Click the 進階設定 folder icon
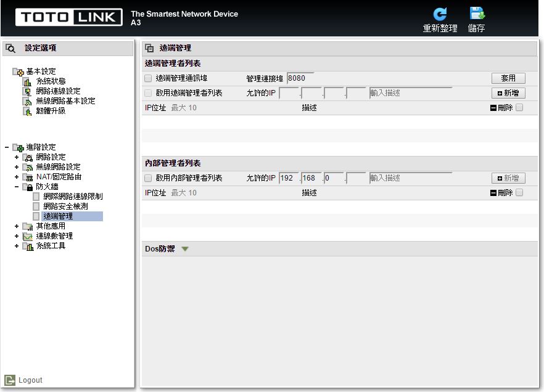The height and width of the screenshot is (392, 544). coord(18,148)
